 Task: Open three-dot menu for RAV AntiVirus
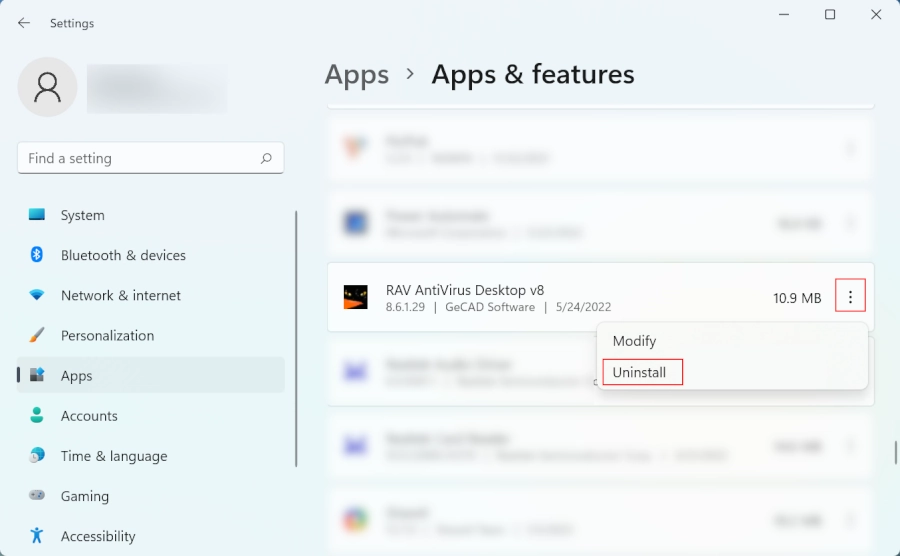850,297
